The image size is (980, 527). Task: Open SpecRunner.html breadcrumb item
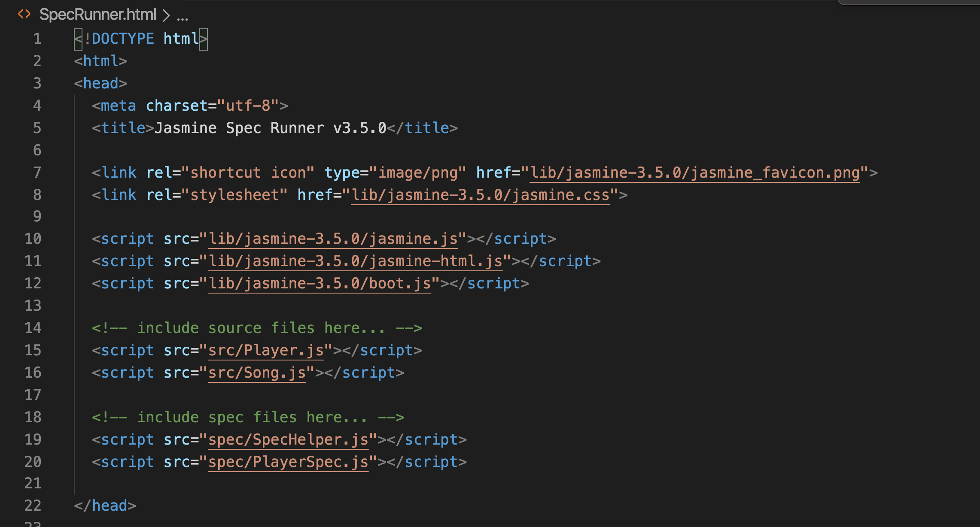pyautogui.click(x=98, y=15)
